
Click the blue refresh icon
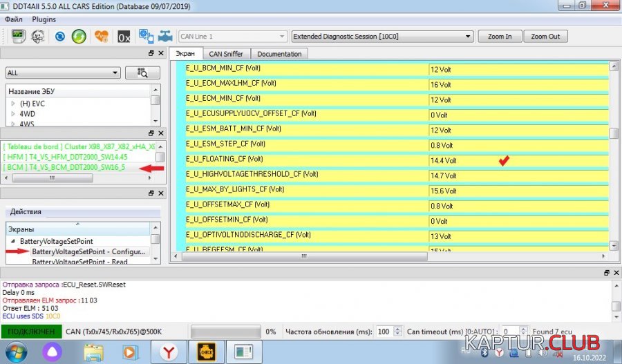pyautogui.click(x=60, y=37)
